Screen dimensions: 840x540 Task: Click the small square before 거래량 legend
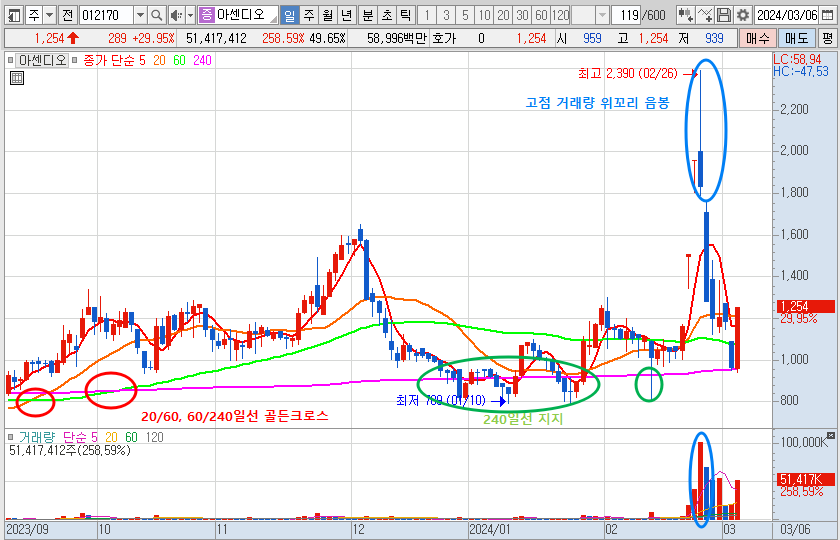click(x=11, y=437)
